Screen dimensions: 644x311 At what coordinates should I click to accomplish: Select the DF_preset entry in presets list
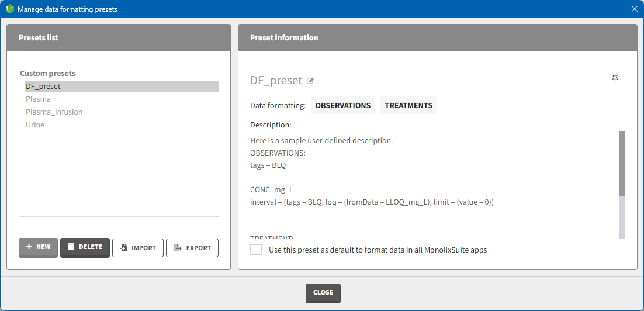pyautogui.click(x=43, y=87)
